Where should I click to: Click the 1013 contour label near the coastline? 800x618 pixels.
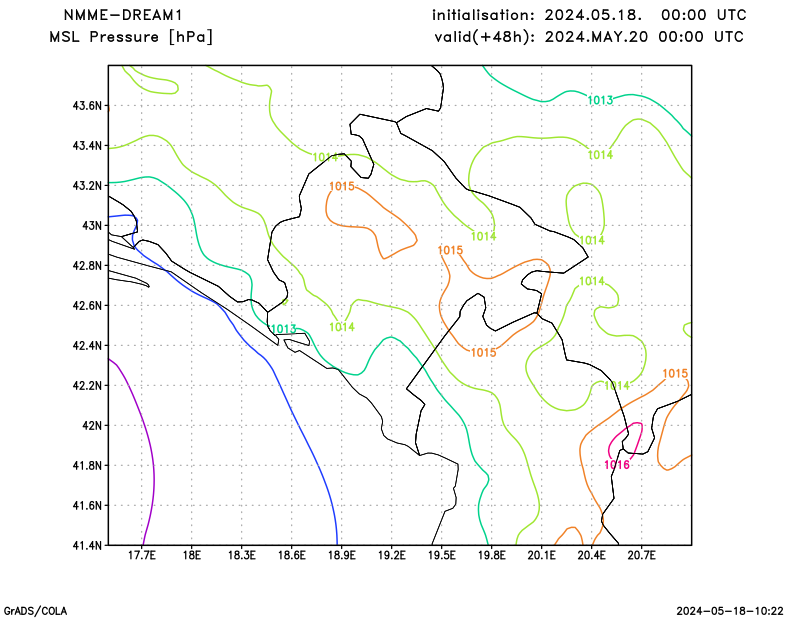284,329
